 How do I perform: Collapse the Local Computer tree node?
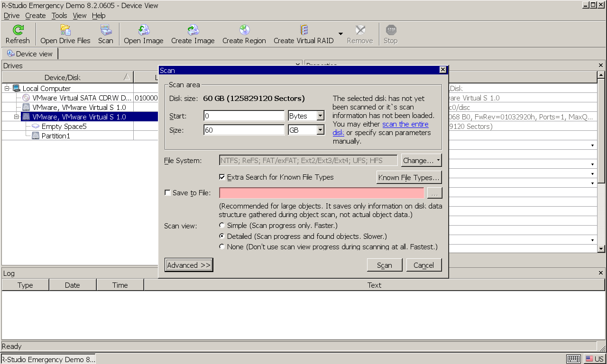pos(7,88)
